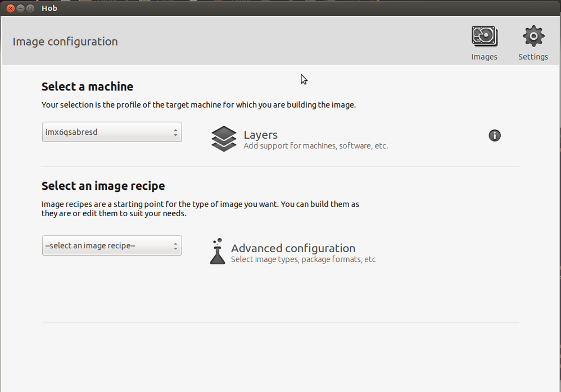This screenshot has height=392, width=561.
Task: Minimize the Hob window
Action: click(x=21, y=8)
